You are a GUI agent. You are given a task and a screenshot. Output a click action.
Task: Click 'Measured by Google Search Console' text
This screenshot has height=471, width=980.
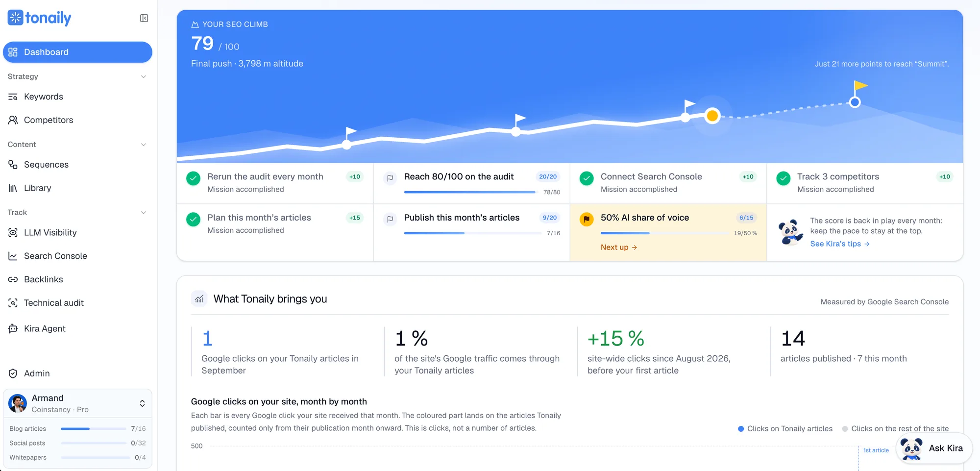[x=884, y=302]
